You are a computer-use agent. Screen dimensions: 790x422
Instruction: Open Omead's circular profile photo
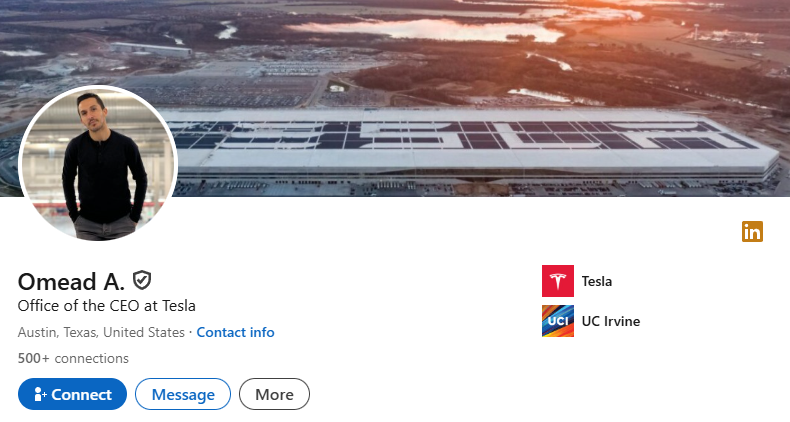98,165
